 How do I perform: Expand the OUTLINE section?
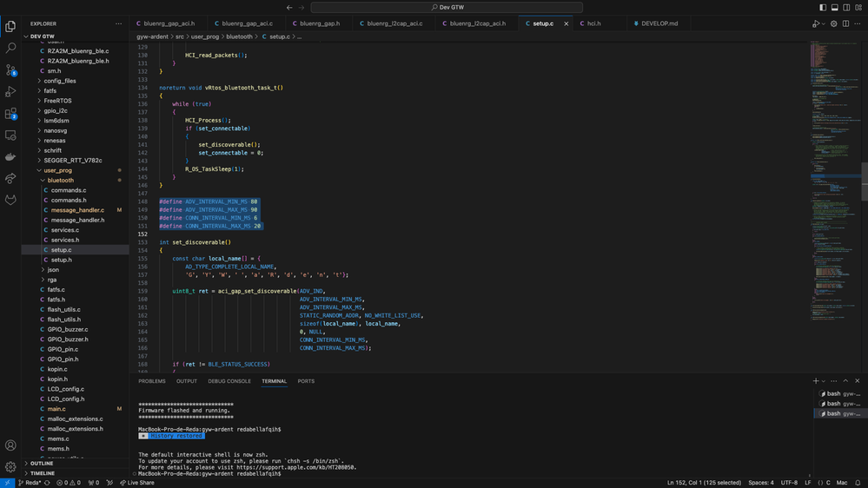coord(42,463)
